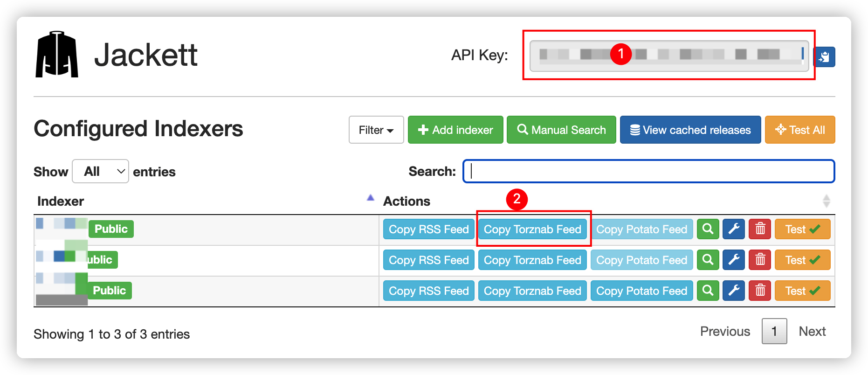Click the Jackett jacket logo
The image size is (868, 375).
57,55
